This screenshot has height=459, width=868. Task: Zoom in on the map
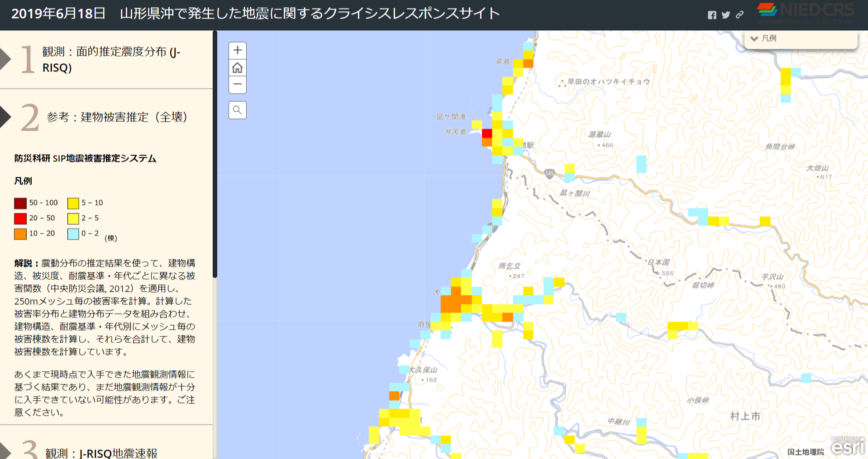237,50
